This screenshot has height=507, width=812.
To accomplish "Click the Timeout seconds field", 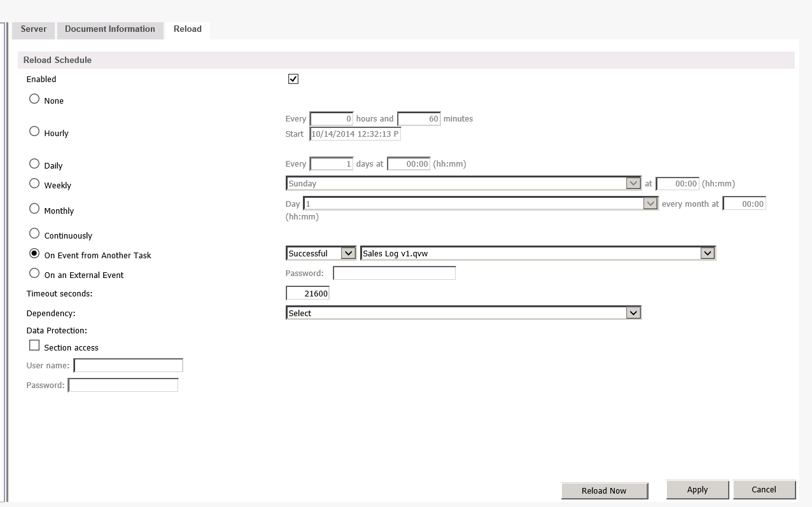I will tap(308, 293).
